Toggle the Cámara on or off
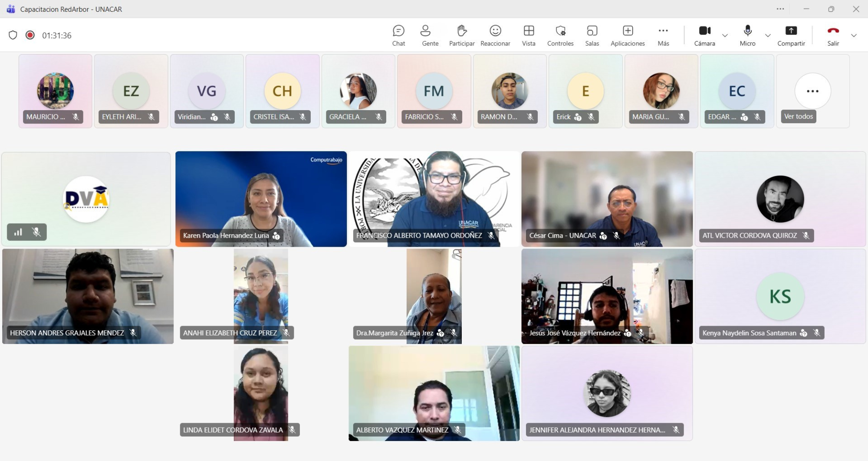868x461 pixels. [704, 35]
